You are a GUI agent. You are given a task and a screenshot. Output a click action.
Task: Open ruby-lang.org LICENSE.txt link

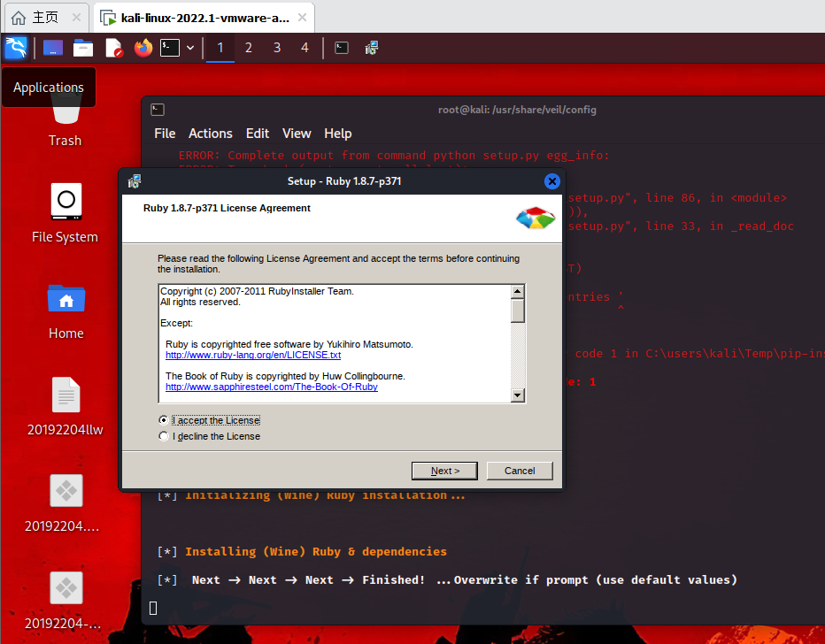[x=253, y=355]
